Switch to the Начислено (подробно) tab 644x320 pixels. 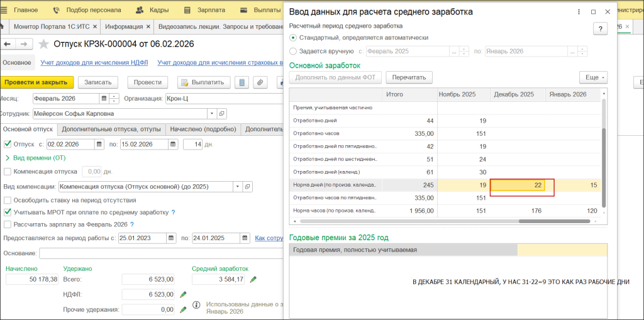[203, 129]
